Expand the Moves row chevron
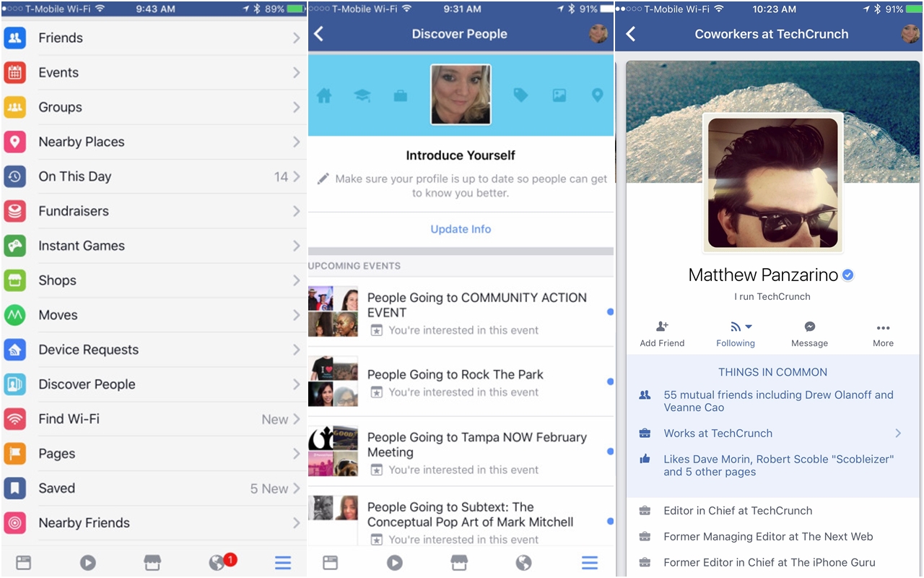Image resolution: width=924 pixels, height=578 pixels. (x=296, y=315)
